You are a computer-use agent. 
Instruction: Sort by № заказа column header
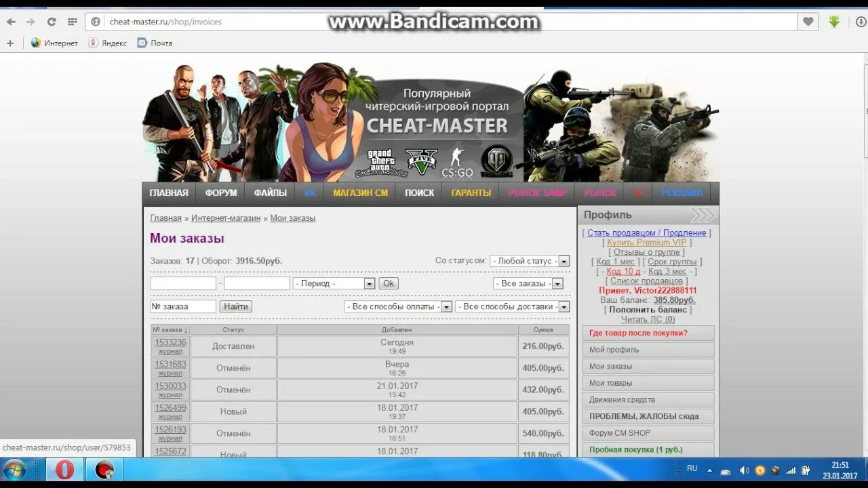(x=170, y=329)
